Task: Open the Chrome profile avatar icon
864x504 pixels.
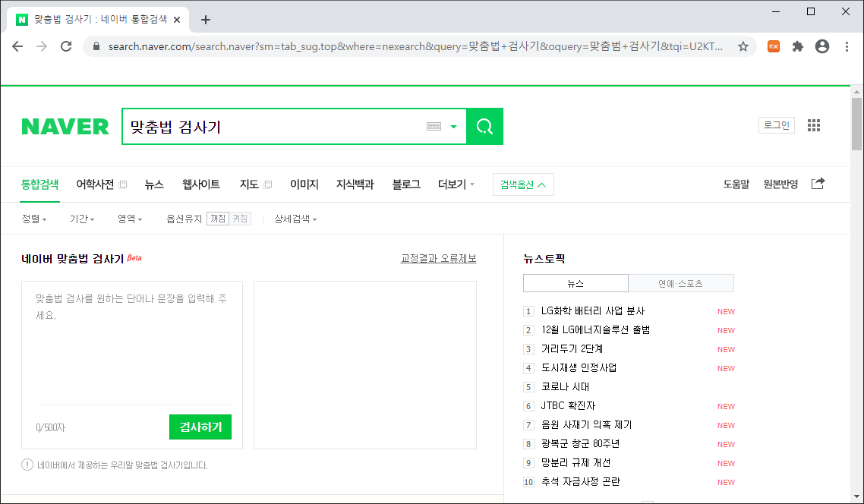Action: (822, 46)
